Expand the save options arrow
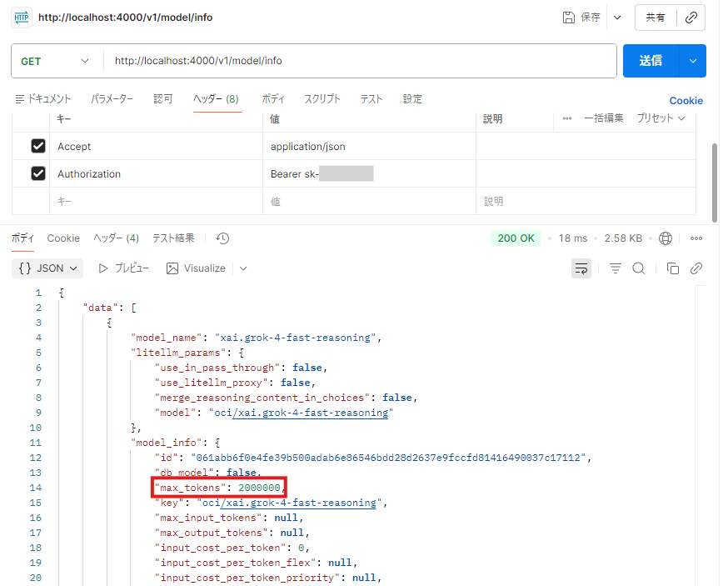 click(x=617, y=18)
